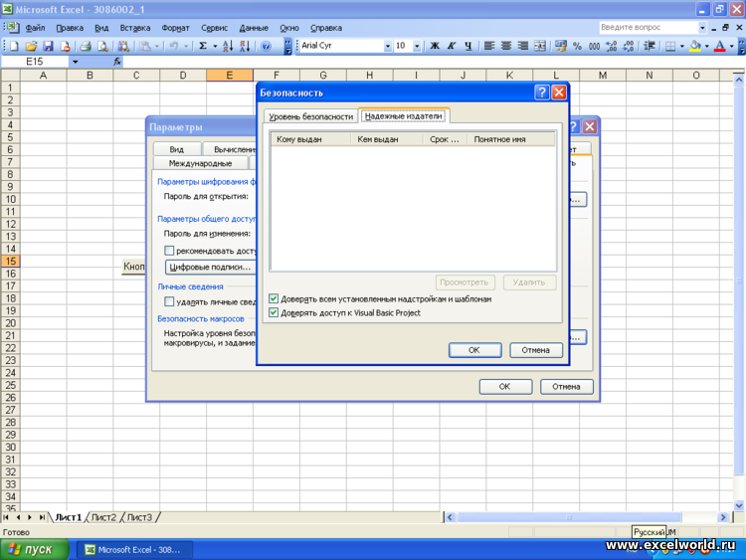Click Цифровые подписи button
The image size is (746, 560).
210,267
